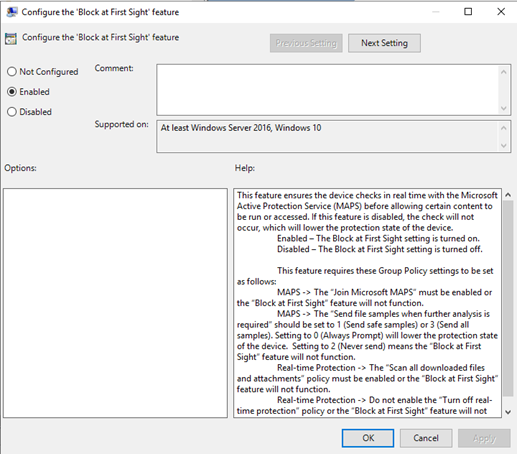This screenshot has width=517, height=454.
Task: Confirm with the OK button
Action: point(368,438)
